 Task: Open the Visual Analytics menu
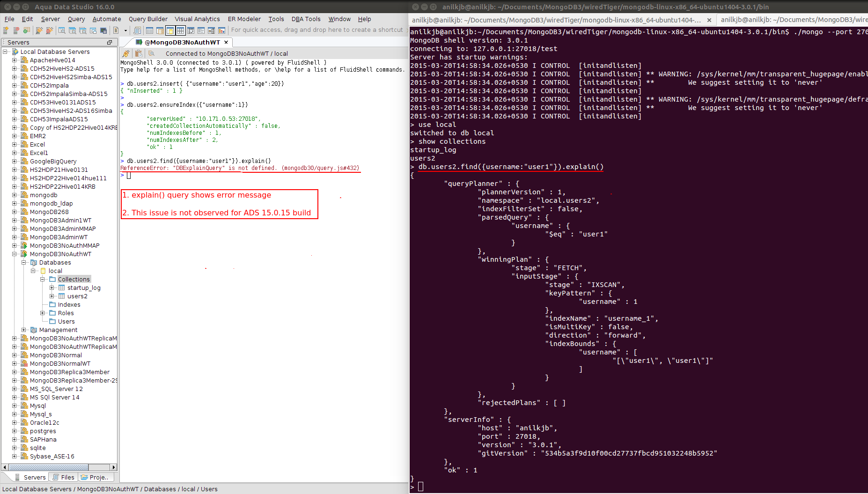coord(197,19)
